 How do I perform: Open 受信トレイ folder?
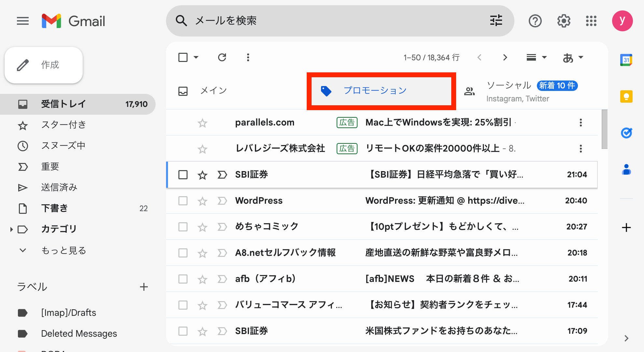click(77, 104)
